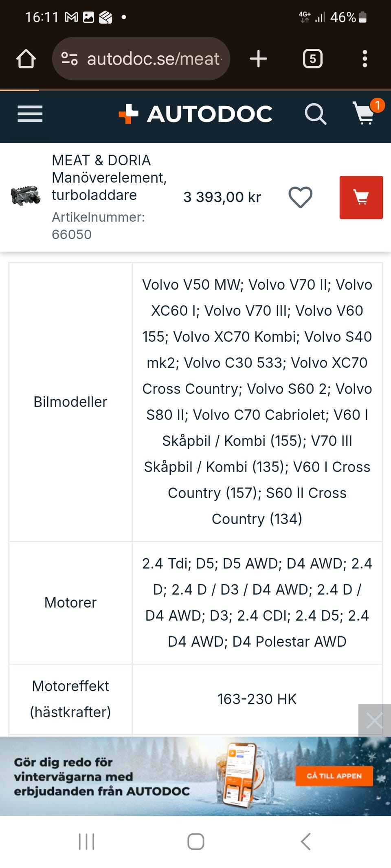Open the site search magnifier
Image resolution: width=391 pixels, height=868 pixels.
(315, 114)
